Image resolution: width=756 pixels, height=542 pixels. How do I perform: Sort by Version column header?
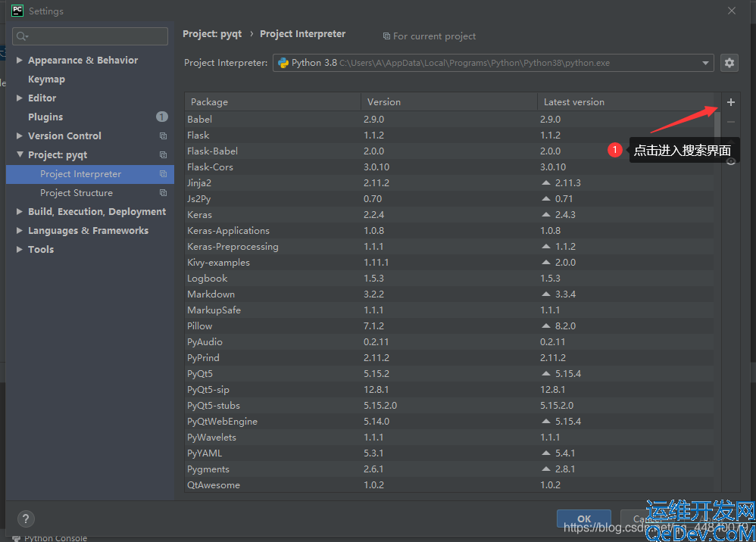tap(449, 102)
